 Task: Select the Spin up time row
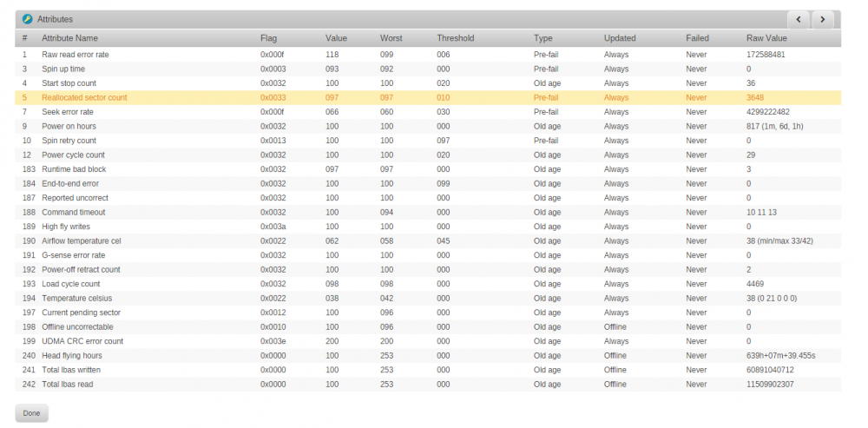tap(428, 69)
